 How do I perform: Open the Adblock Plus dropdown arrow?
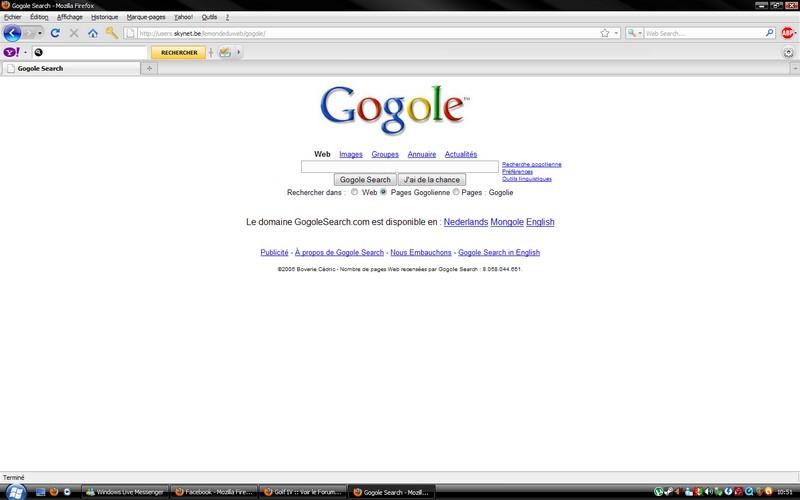(796, 33)
